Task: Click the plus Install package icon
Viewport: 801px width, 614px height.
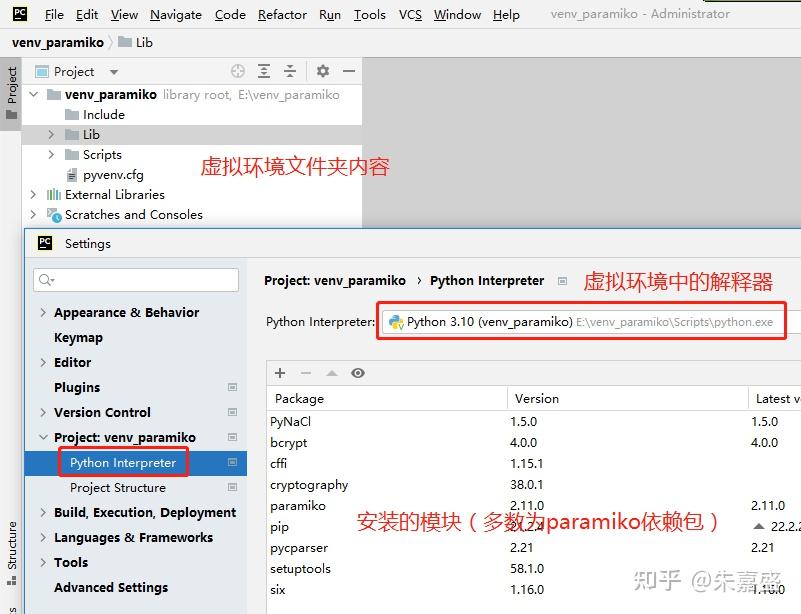Action: tap(280, 373)
